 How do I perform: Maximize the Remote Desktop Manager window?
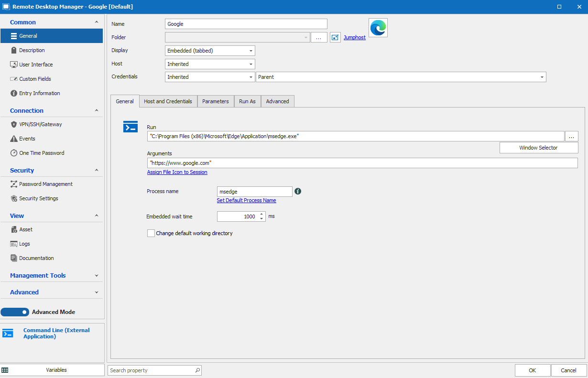pyautogui.click(x=559, y=7)
